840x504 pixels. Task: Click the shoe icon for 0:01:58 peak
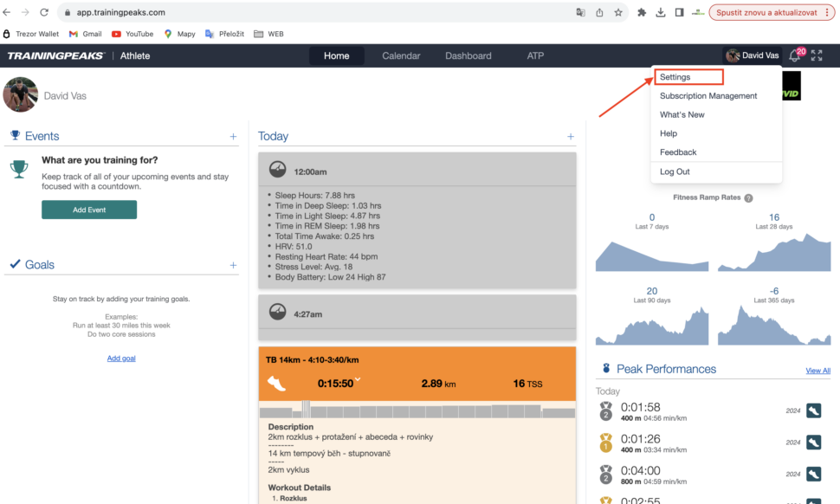(x=814, y=410)
